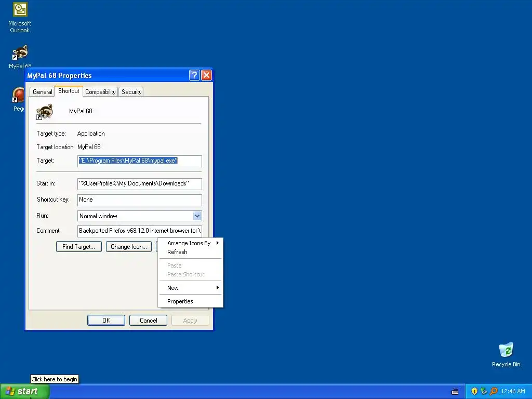Click the Find Target button
Viewport: 532px width, 399px height.
(79, 247)
